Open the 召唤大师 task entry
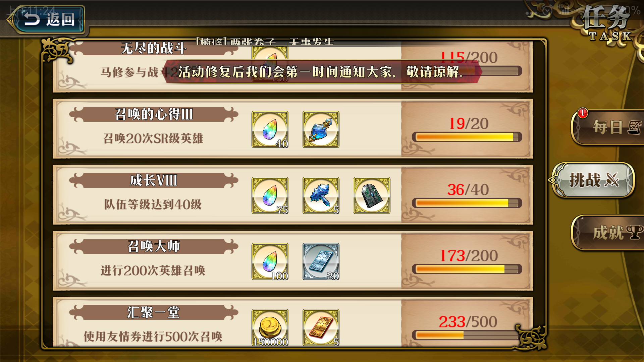The width and height of the screenshot is (644, 362). (x=293, y=261)
